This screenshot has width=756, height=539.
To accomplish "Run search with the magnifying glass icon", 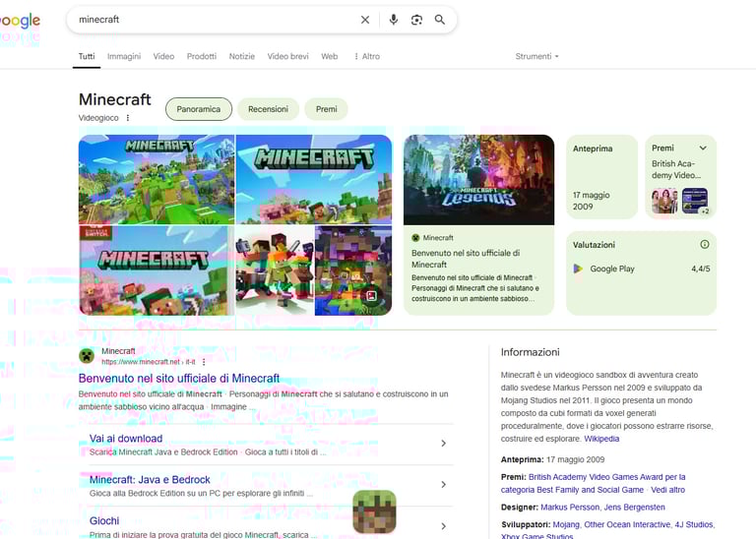I will 440,20.
